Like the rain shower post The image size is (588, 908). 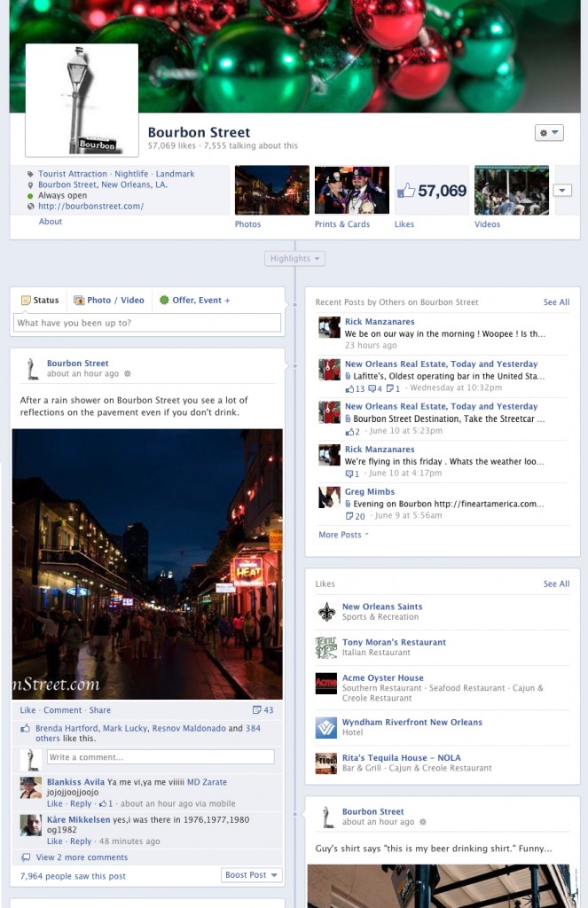[27, 710]
